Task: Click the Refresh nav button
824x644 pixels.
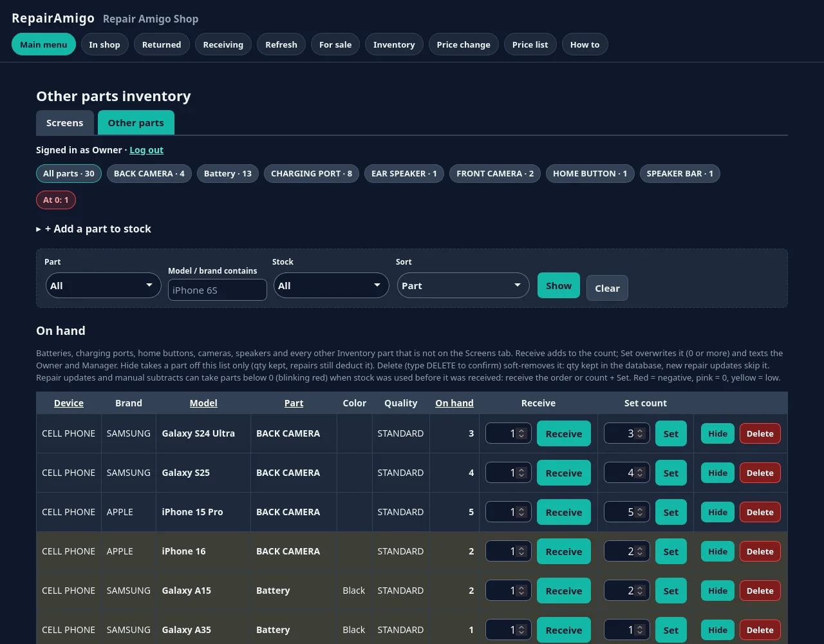Action: pyautogui.click(x=281, y=44)
